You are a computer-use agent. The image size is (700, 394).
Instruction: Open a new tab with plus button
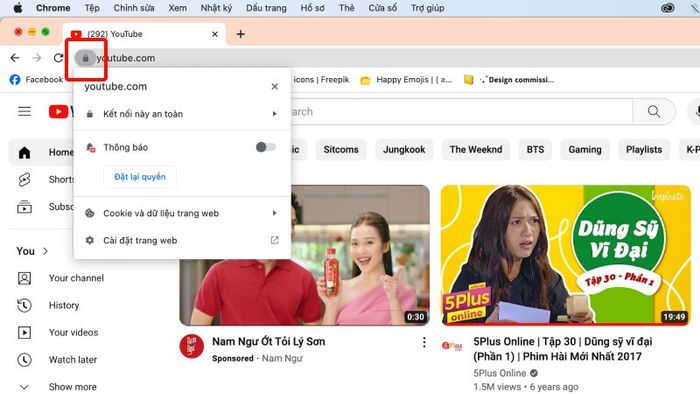(x=241, y=34)
